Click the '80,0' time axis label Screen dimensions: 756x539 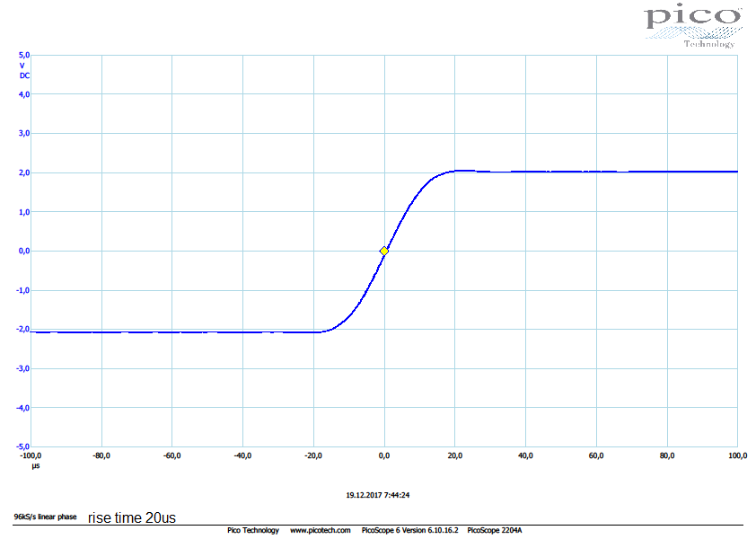tap(667, 456)
